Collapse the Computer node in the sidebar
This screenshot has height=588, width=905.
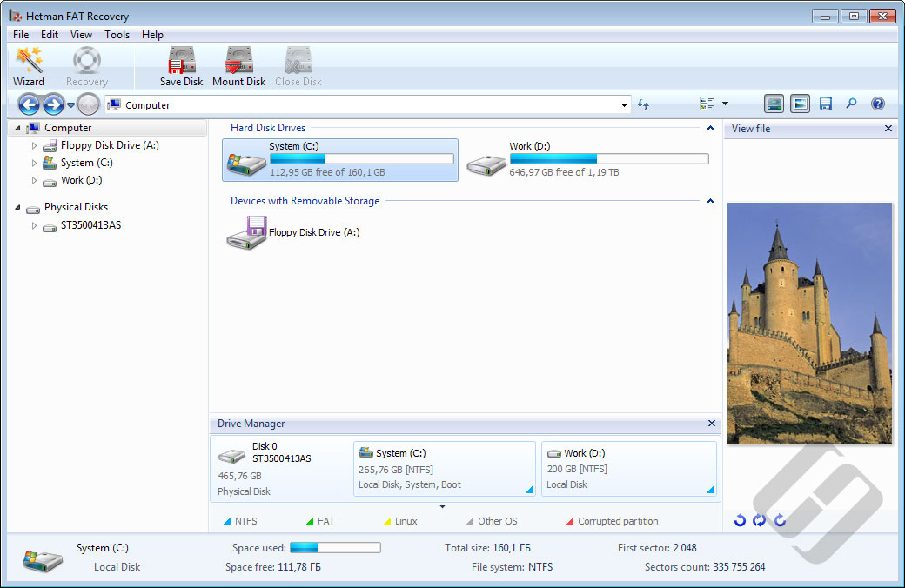pyautogui.click(x=19, y=127)
